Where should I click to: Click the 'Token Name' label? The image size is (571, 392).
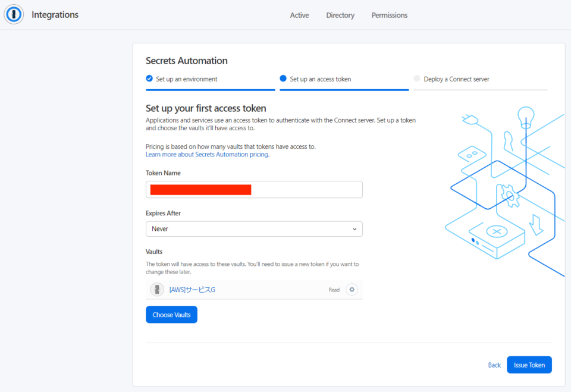[163, 173]
